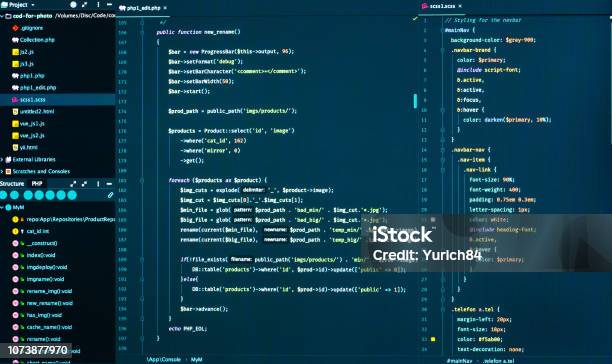Image resolution: width=612 pixels, height=364 pixels.
Task: Fold the .navbar-brand block in scss gutter
Action: click(442, 50)
